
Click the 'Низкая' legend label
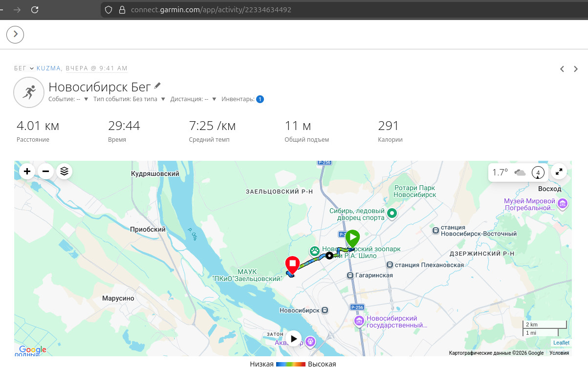click(261, 365)
